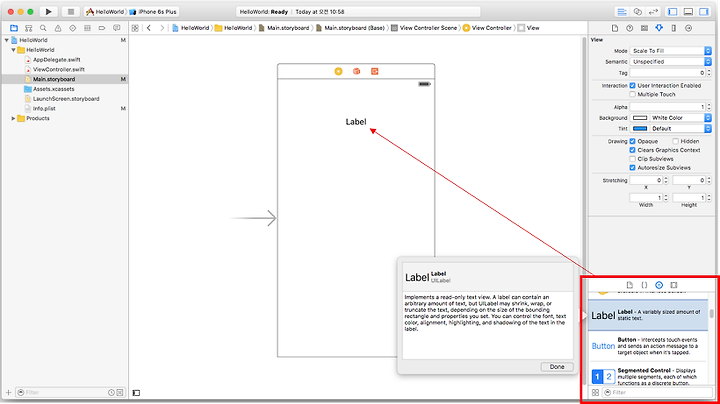
Task: Toggle Clears Graphics Context checkbox
Action: coord(632,150)
